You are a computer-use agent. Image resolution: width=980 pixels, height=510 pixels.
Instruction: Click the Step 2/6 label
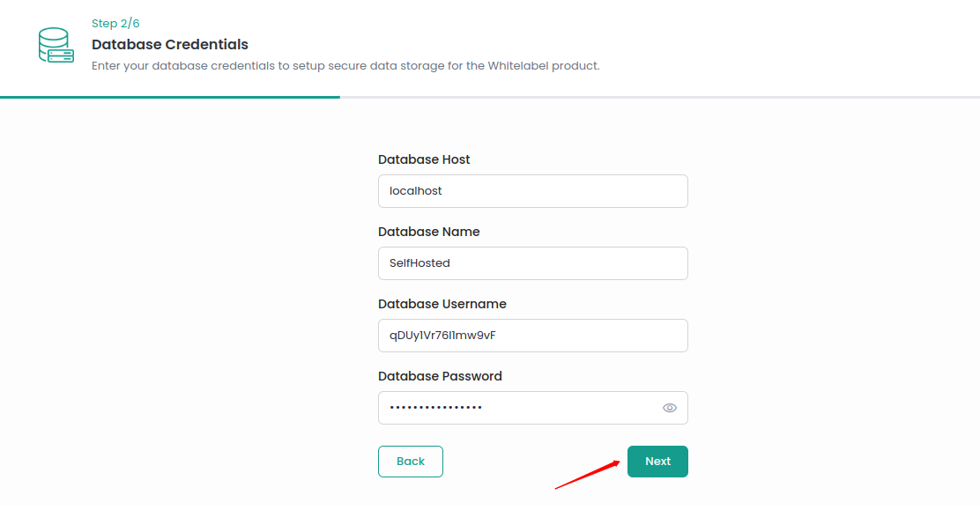coord(115,23)
